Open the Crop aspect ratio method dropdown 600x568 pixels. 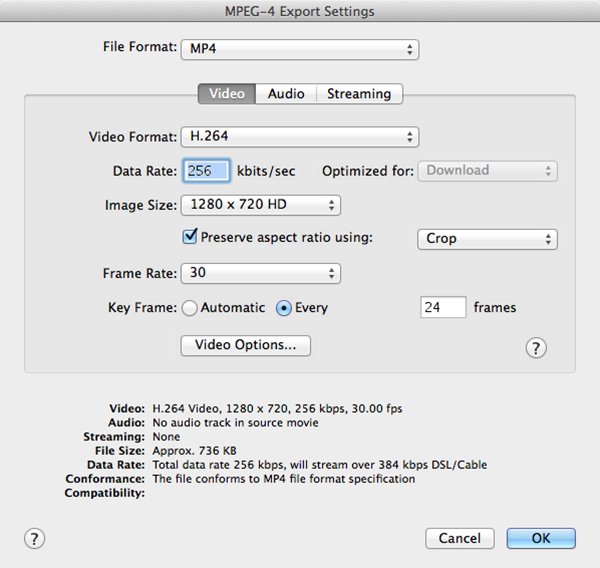tap(486, 239)
